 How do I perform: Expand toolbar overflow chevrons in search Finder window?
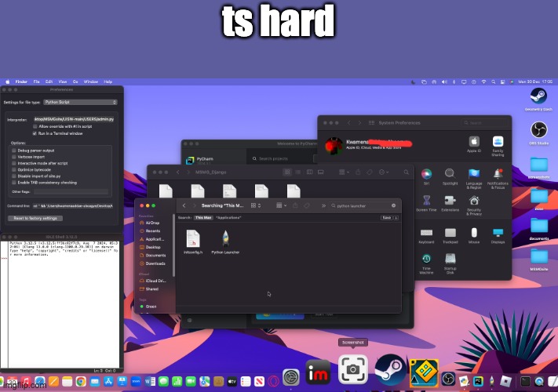[x=323, y=205]
